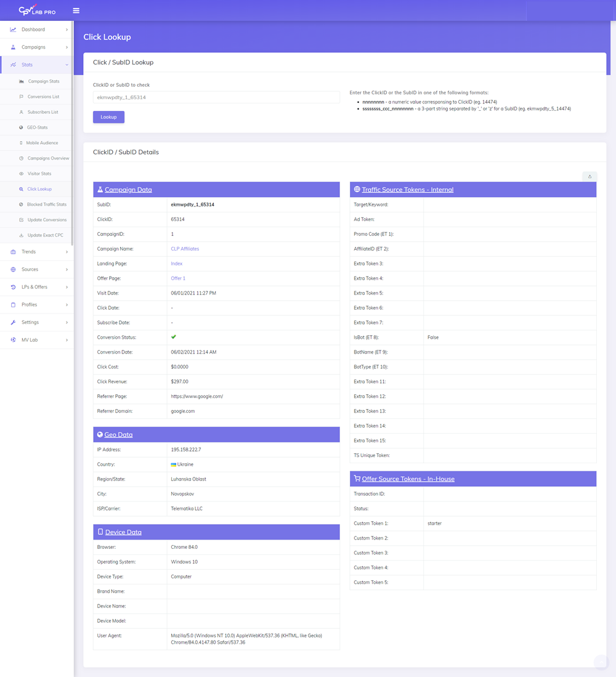Open the Offer 1 link

(177, 278)
